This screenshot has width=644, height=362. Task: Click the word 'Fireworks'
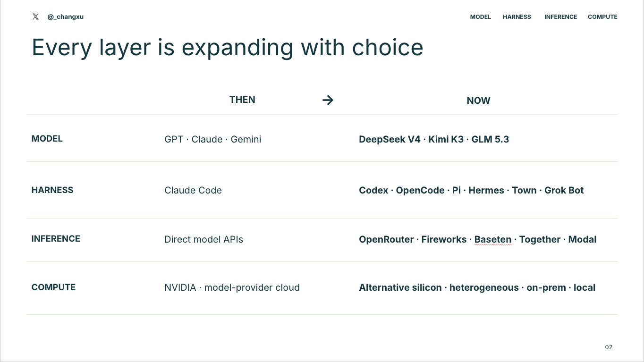pyautogui.click(x=444, y=239)
